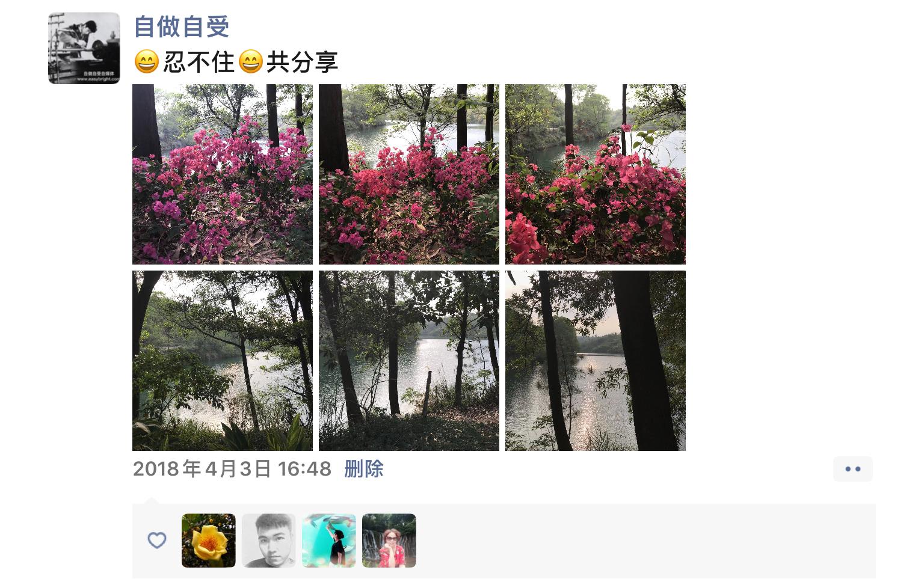The image size is (924, 579).
Task: Open the grayscale man liker's avatar
Action: click(x=269, y=541)
